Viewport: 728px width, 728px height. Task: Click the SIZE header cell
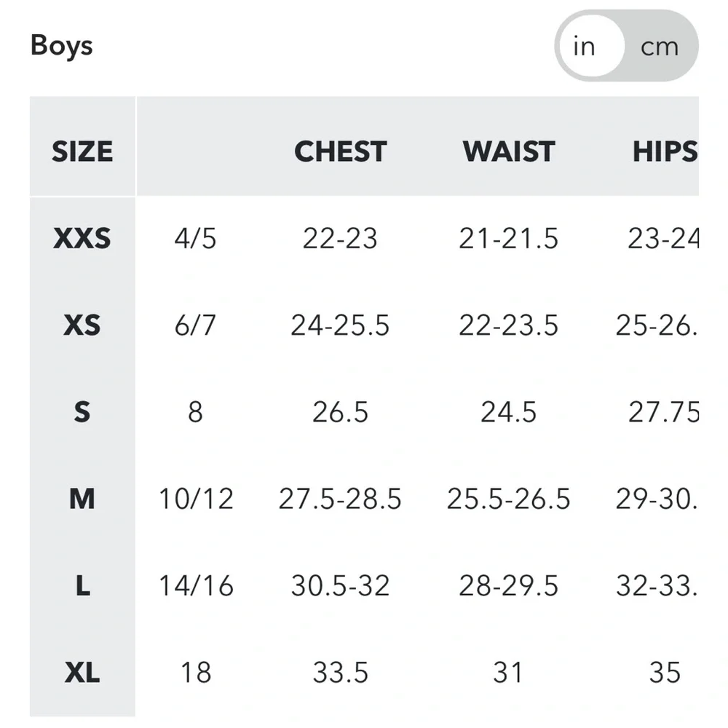[x=82, y=151]
